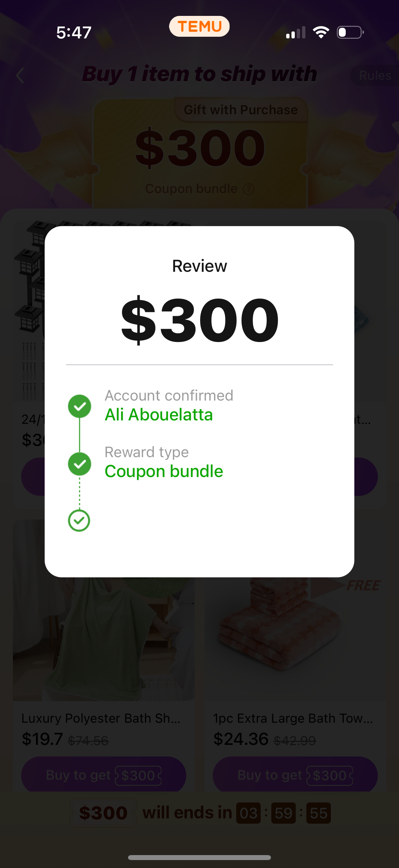
Task: Open the Gift with Purchase tab label
Action: pyautogui.click(x=241, y=110)
